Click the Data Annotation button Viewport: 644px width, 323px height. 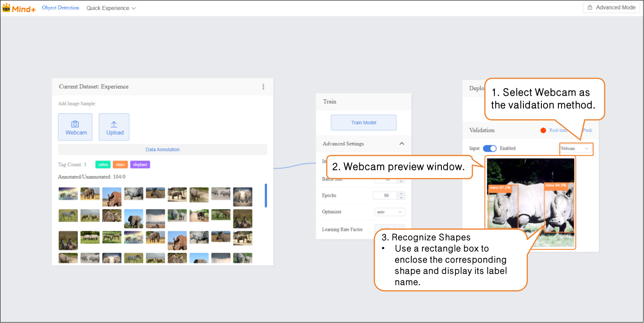162,149
